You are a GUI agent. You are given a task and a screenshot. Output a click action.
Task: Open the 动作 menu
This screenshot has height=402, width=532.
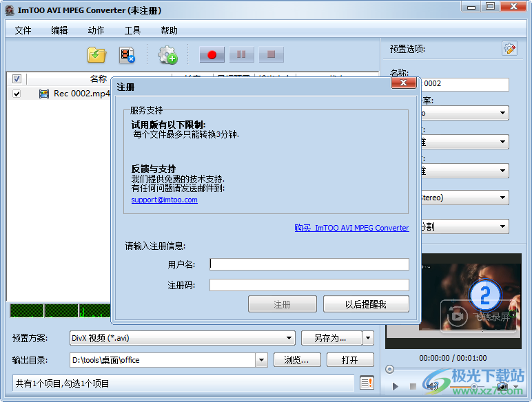coord(96,30)
